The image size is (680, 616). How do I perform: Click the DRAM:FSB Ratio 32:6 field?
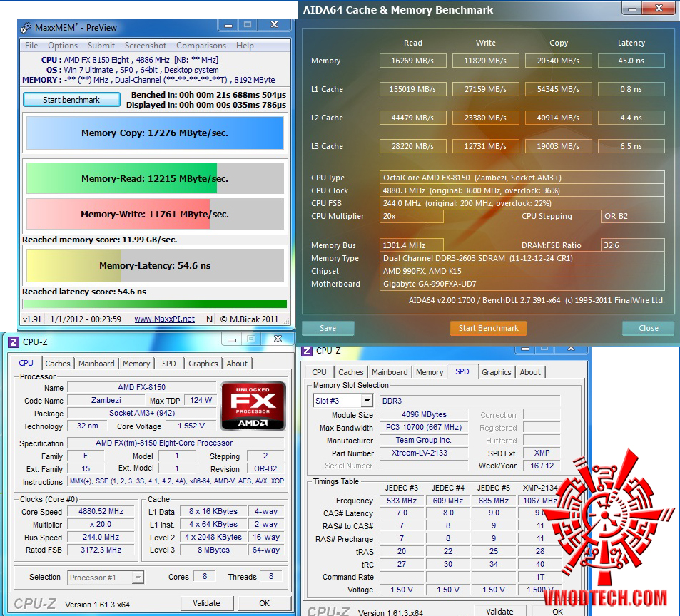click(x=632, y=245)
